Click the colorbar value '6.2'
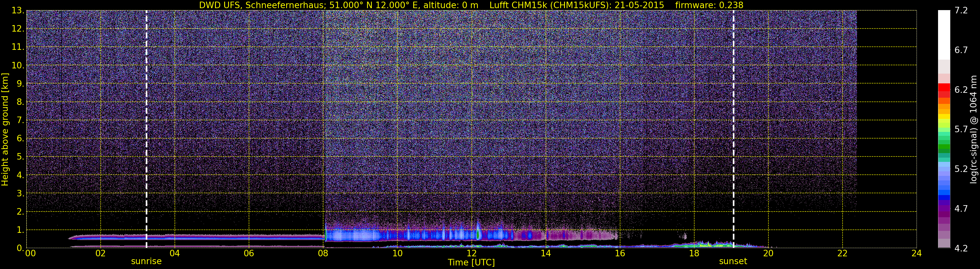Viewport: 980px width, 269px height. [x=961, y=90]
